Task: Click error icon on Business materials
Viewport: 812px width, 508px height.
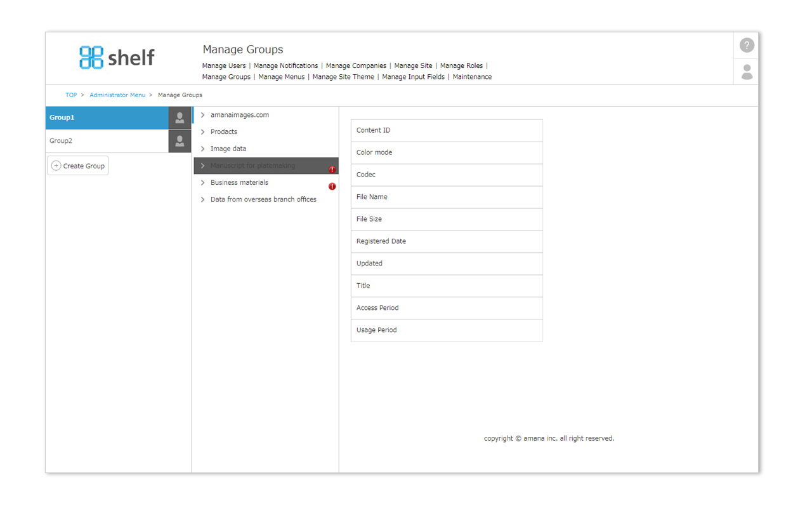Action: [x=332, y=186]
